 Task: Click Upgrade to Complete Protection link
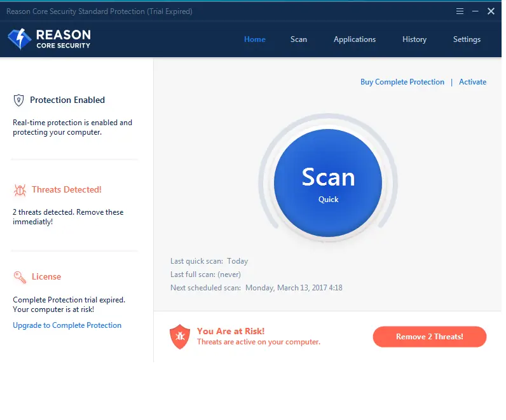pos(67,325)
